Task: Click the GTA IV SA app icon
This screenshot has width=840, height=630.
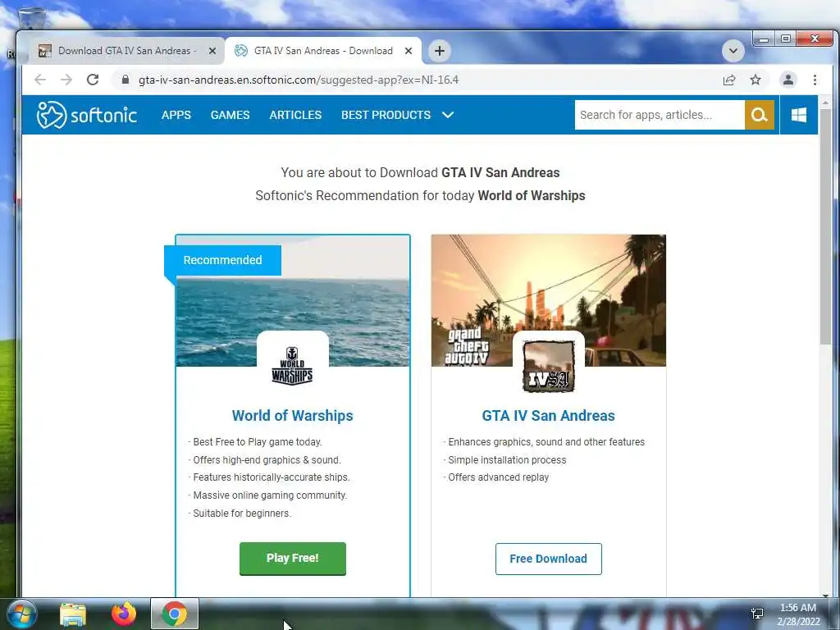Action: (548, 366)
